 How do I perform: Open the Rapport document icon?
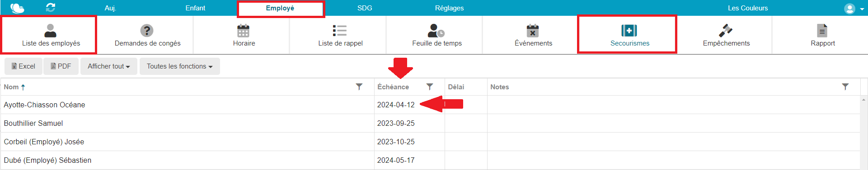click(822, 31)
